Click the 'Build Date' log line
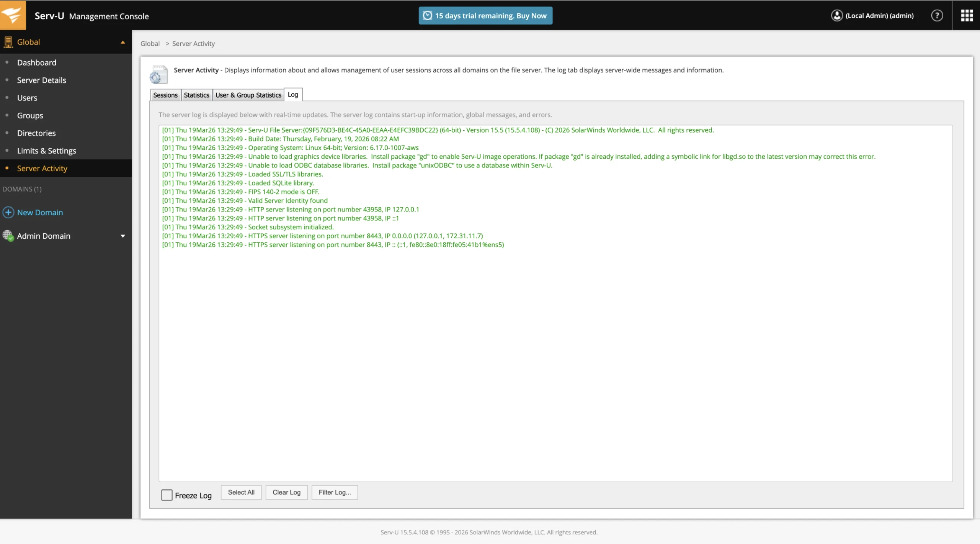The image size is (980, 544). (x=280, y=139)
